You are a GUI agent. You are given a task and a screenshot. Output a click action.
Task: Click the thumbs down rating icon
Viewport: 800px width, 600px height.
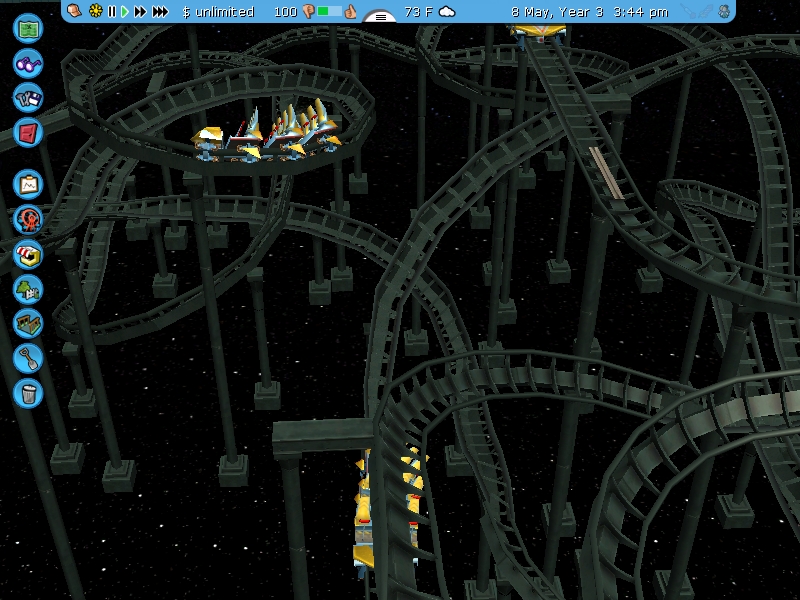308,11
